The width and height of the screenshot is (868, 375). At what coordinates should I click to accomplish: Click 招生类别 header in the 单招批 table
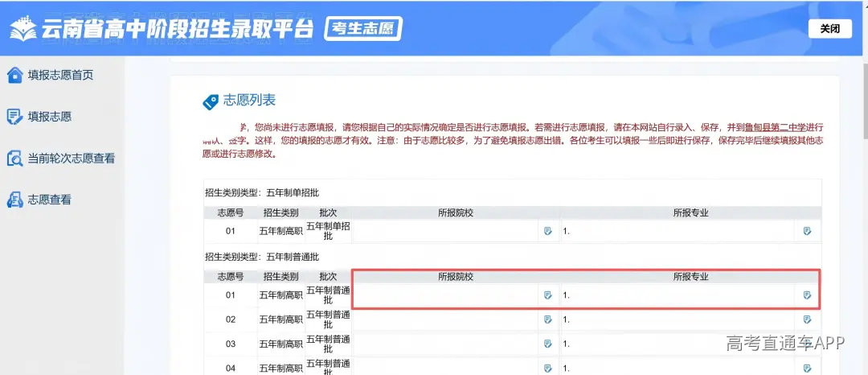(x=281, y=212)
